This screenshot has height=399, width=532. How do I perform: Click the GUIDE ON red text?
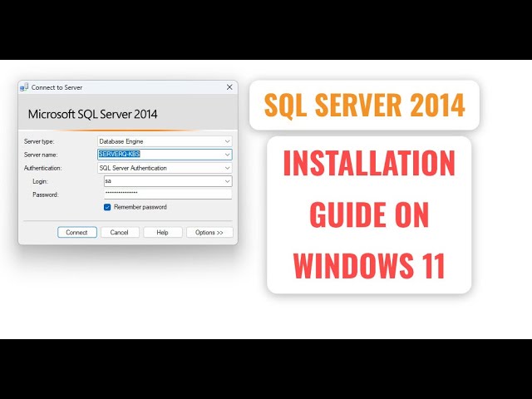369,214
